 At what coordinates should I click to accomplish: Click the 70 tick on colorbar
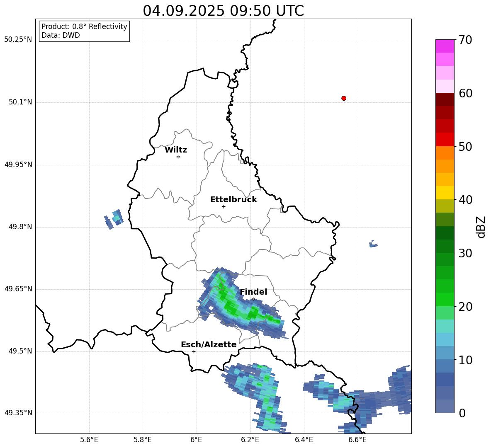pyautogui.click(x=465, y=40)
